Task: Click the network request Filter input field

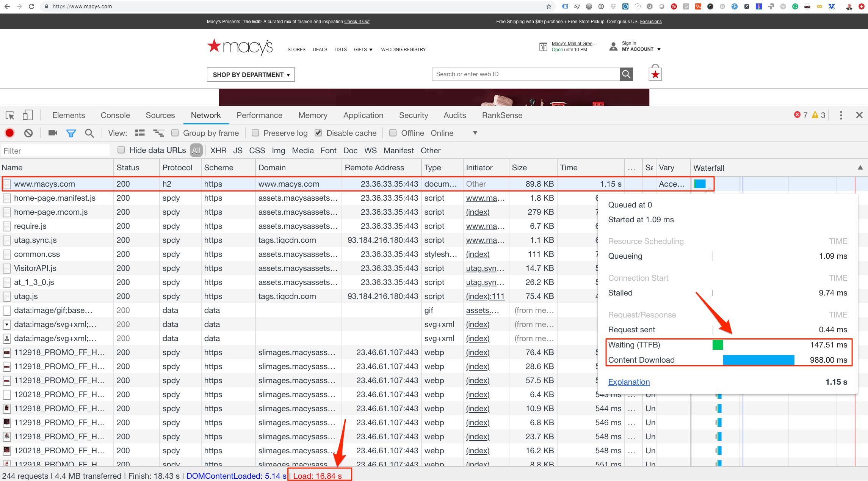Action: tap(55, 150)
